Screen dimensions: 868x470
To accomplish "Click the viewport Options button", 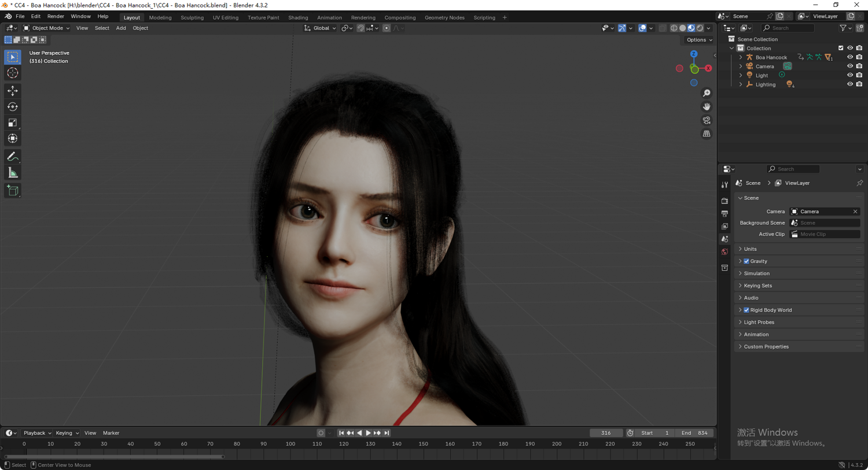I will [x=699, y=40].
